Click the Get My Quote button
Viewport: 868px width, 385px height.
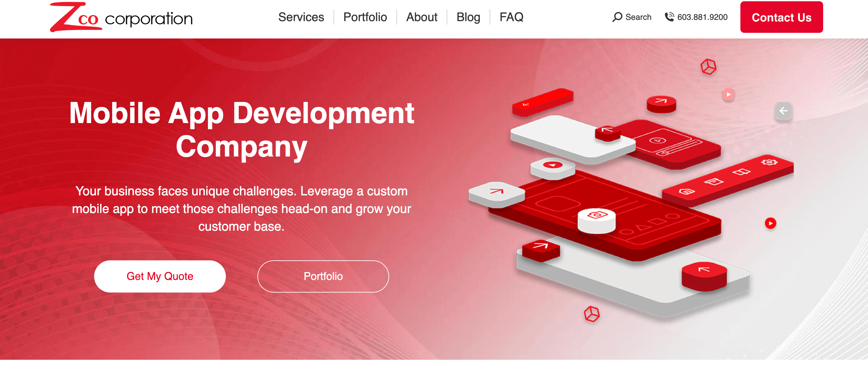click(160, 276)
